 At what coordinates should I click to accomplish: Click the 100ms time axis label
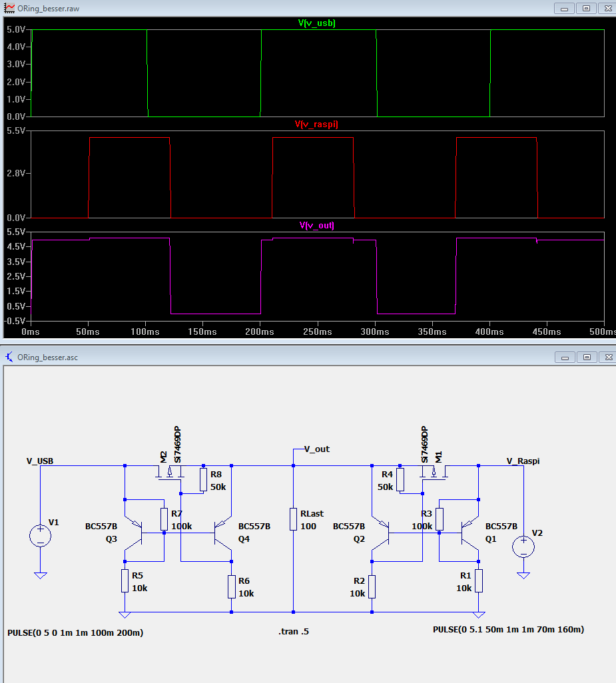145,332
